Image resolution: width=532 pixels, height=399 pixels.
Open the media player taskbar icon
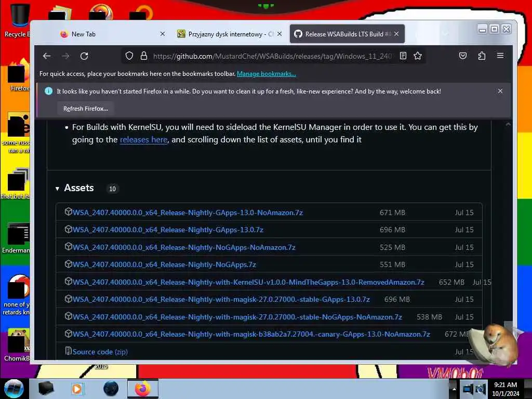tap(77, 389)
